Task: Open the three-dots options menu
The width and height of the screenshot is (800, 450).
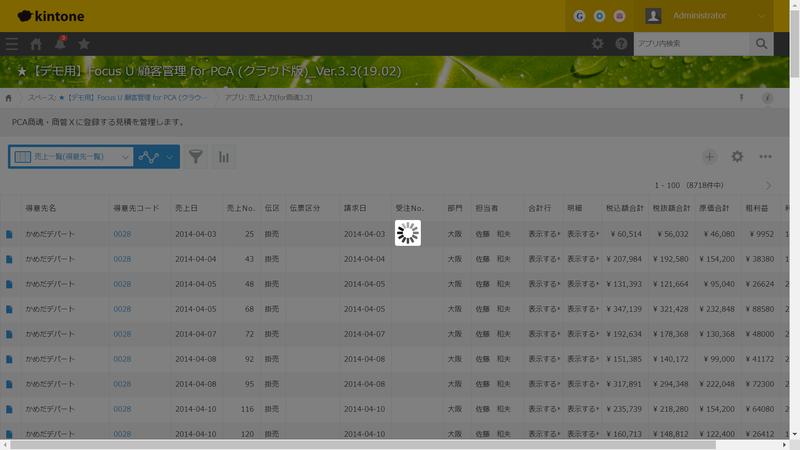Action: (x=765, y=157)
